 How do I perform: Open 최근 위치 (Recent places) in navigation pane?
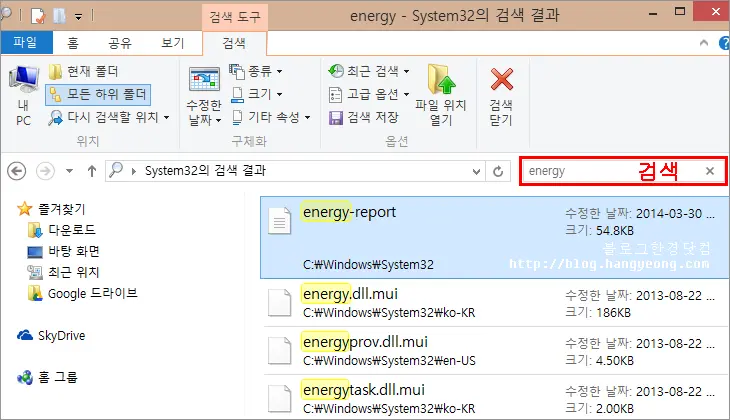[63, 272]
